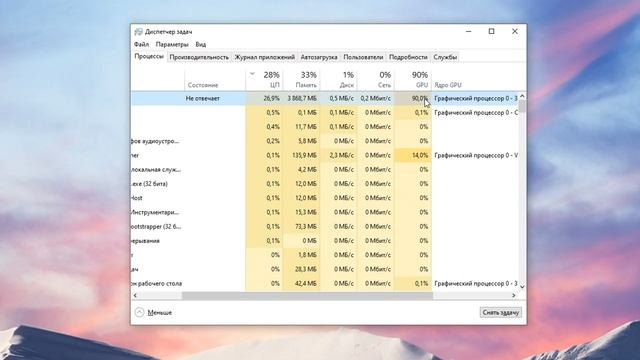The image size is (640, 360).
Task: Select the Процессы tab
Action: (x=149, y=57)
